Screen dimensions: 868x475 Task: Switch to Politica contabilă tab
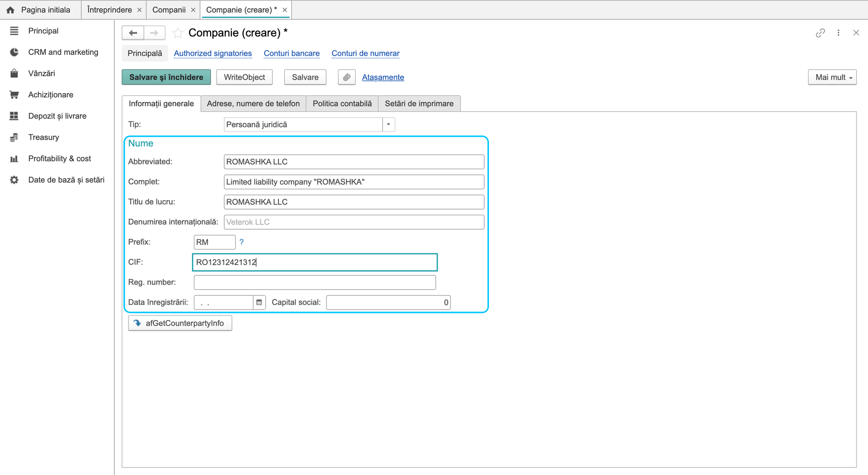pos(342,103)
